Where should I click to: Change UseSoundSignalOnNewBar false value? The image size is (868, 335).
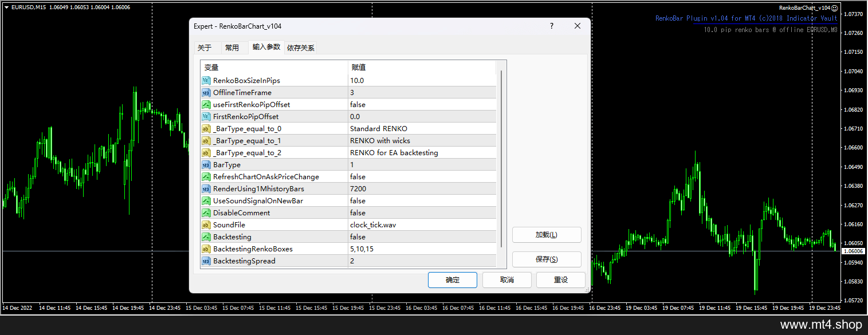[x=422, y=201]
